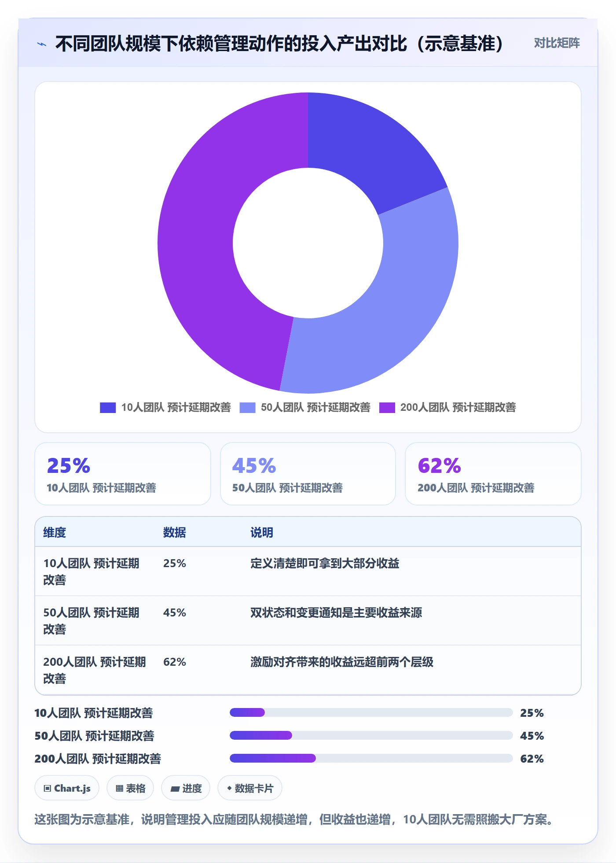This screenshot has height=863, width=616.
Task: Toggle the 200人团队 legend color swatch
Action: tap(387, 408)
